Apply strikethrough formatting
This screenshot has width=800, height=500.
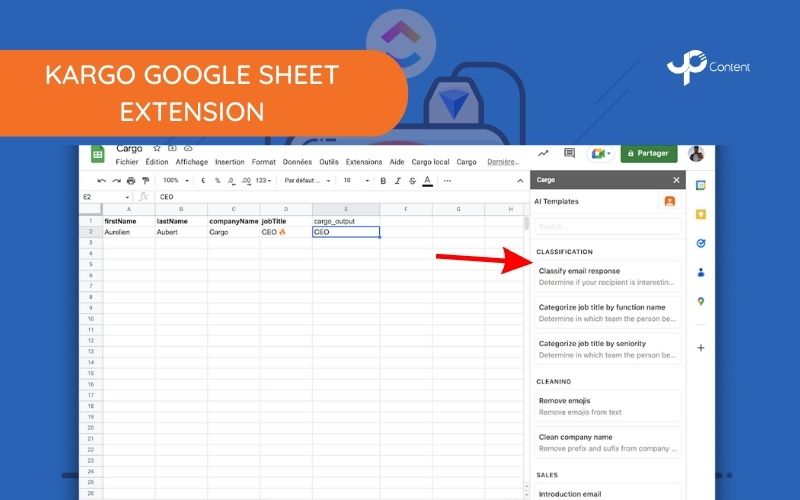pos(412,181)
